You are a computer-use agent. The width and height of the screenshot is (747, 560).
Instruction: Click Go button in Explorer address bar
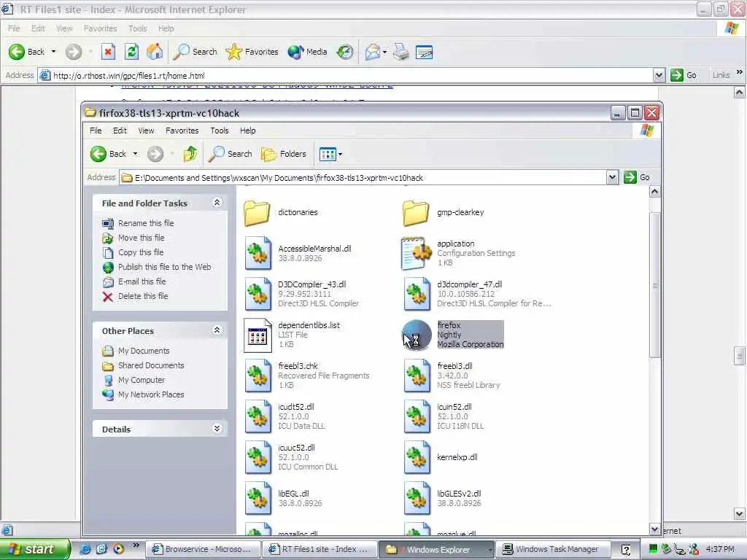click(x=637, y=177)
